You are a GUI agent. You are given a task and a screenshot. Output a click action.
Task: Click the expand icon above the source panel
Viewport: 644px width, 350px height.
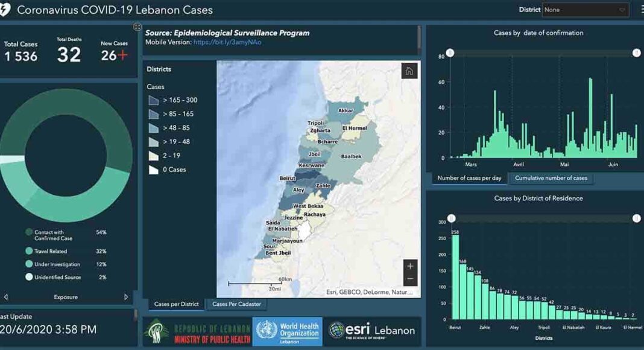pyautogui.click(x=137, y=27)
